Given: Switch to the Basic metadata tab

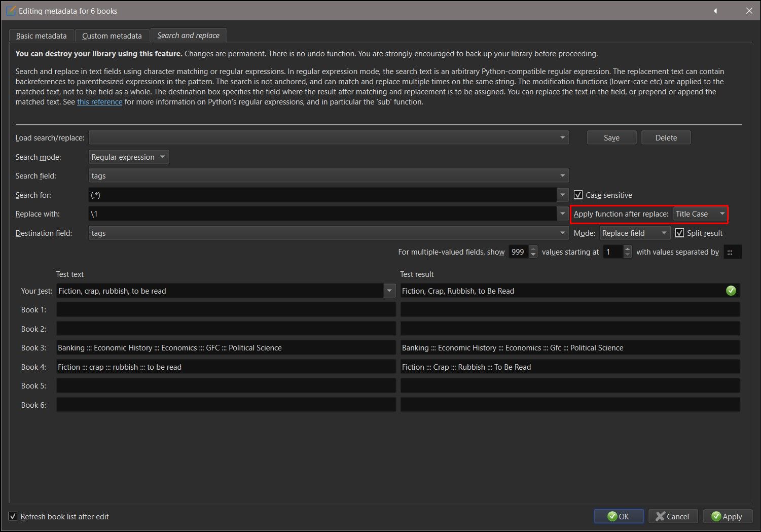Looking at the screenshot, I should [41, 36].
